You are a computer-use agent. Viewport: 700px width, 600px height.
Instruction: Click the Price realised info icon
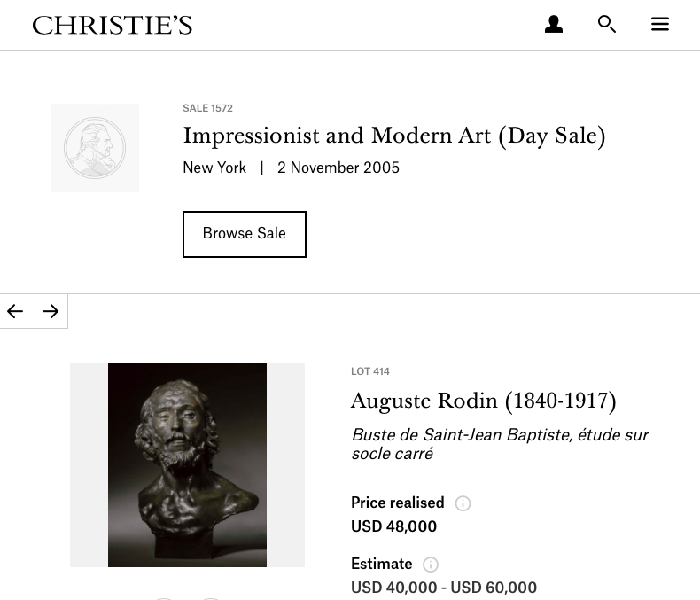(x=463, y=503)
